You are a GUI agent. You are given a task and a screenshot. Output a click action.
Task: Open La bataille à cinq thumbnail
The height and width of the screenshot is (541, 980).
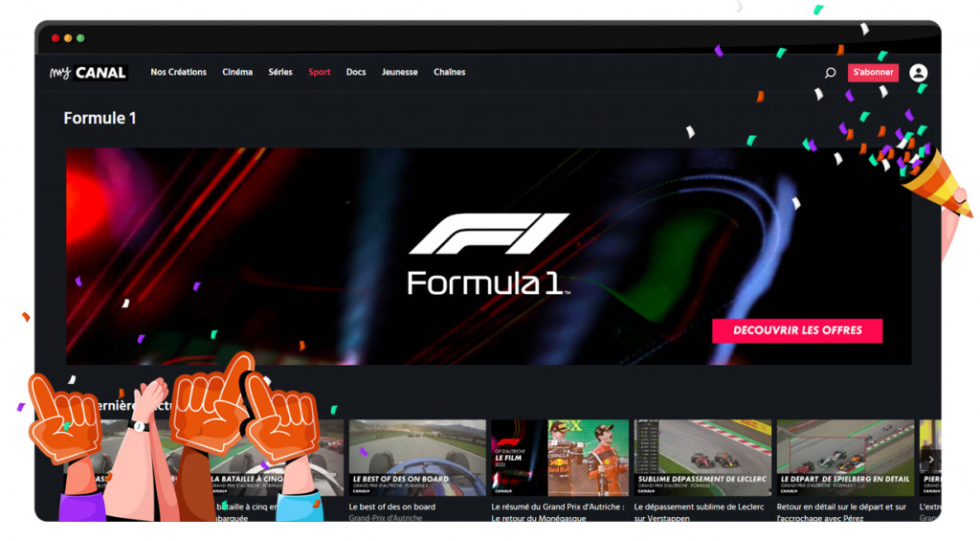275,458
